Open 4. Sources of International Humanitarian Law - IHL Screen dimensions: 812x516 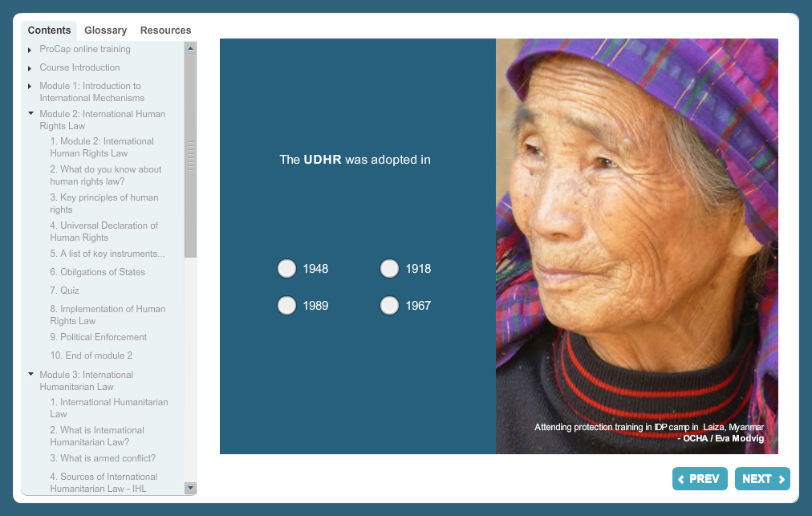click(104, 482)
